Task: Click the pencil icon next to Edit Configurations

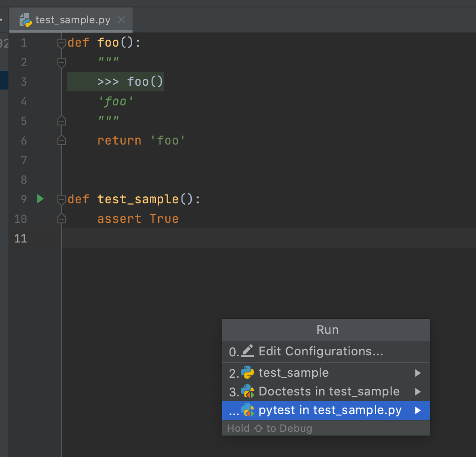Action: click(248, 351)
